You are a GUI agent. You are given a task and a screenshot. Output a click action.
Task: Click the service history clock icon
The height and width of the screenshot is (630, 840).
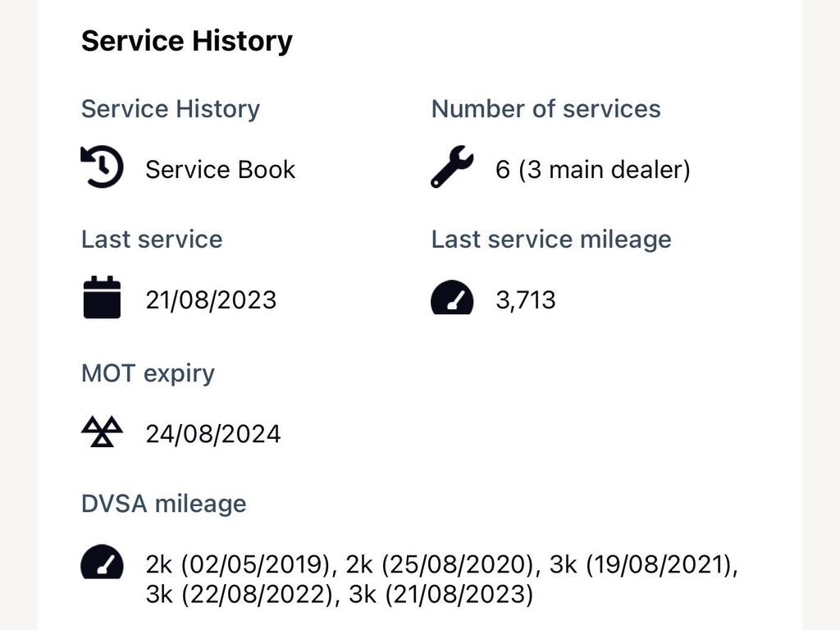click(x=102, y=167)
